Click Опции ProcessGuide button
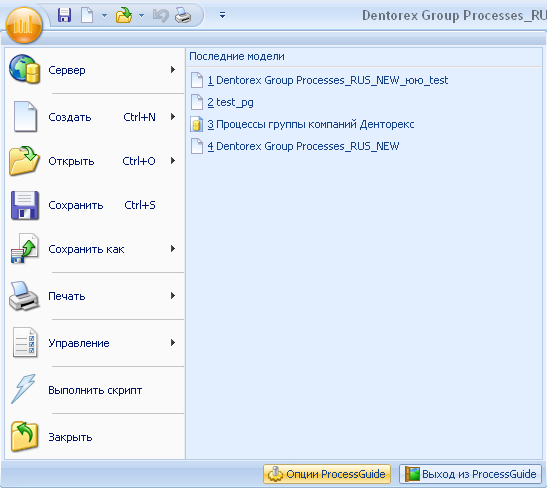The width and height of the screenshot is (547, 488). [x=327, y=474]
